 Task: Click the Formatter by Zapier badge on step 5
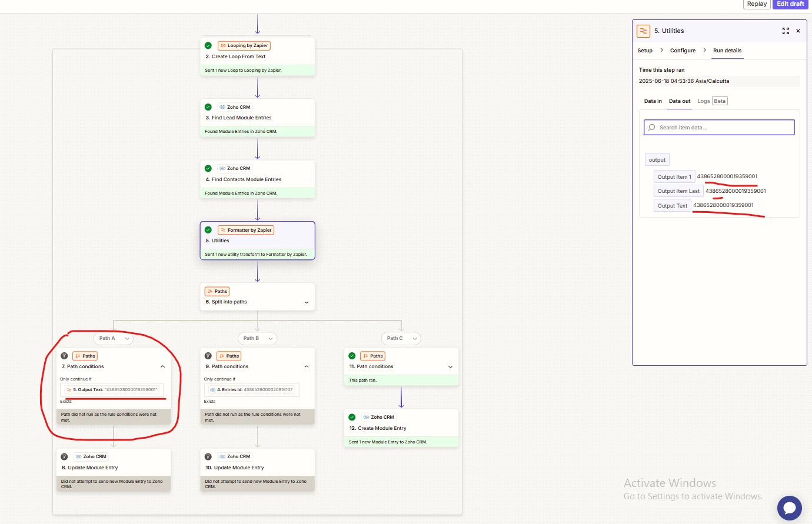click(x=246, y=230)
